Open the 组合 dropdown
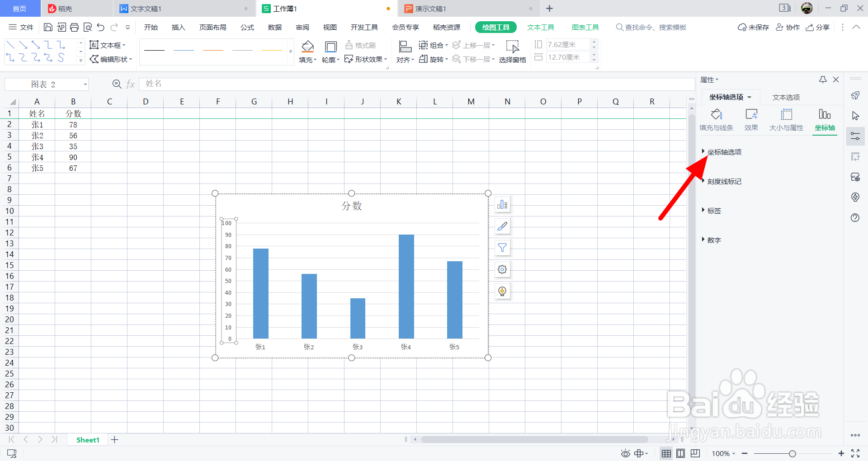This screenshot has width=868, height=461. (433, 45)
